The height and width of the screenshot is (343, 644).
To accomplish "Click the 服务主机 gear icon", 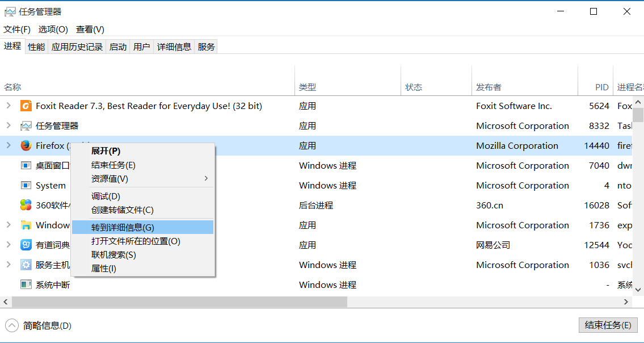I will [26, 265].
